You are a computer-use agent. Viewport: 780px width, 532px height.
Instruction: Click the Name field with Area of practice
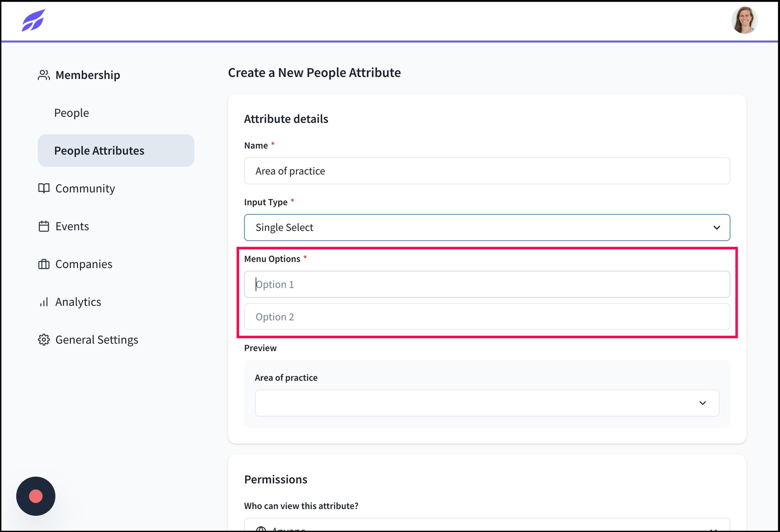[487, 171]
